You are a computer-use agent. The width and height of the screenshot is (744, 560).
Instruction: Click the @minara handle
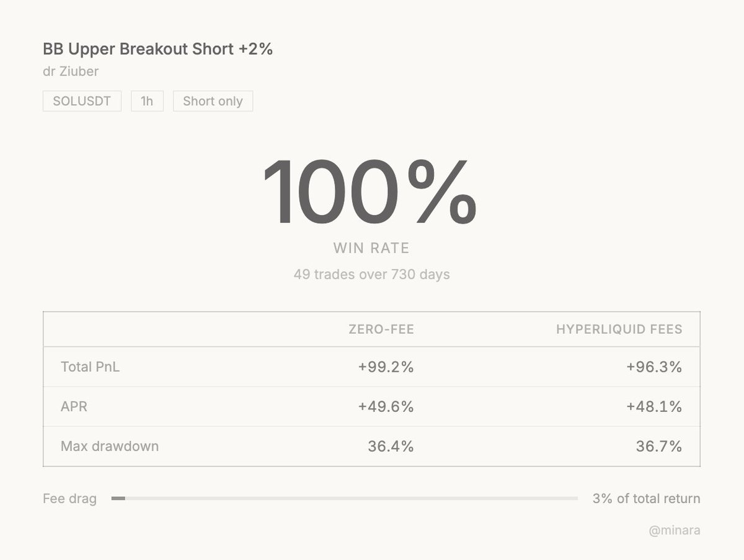(x=675, y=530)
